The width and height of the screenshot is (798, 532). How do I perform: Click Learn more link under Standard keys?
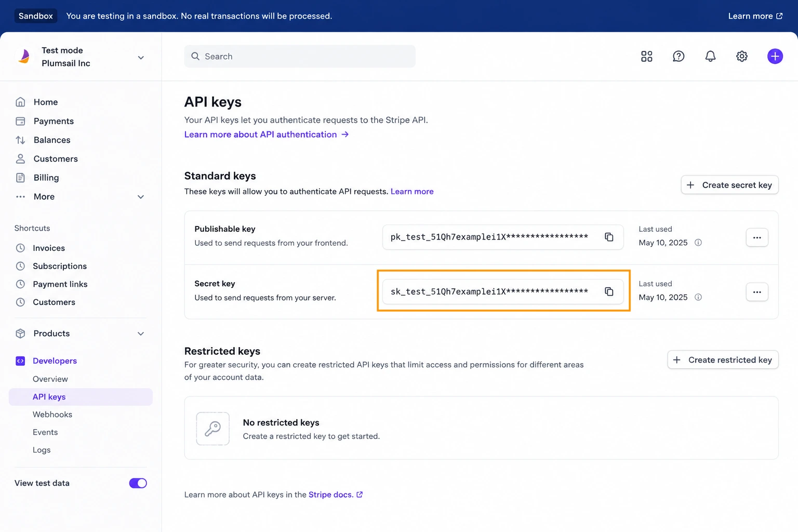(x=412, y=191)
